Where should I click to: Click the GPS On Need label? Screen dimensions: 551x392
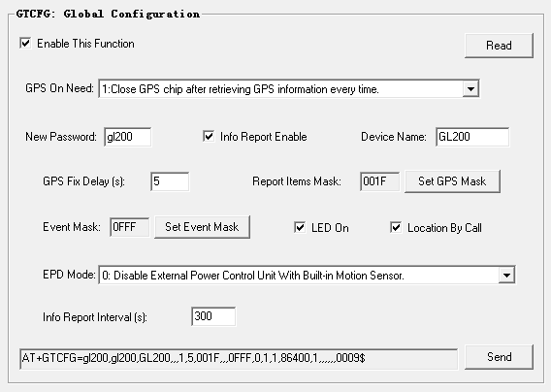click(x=59, y=88)
